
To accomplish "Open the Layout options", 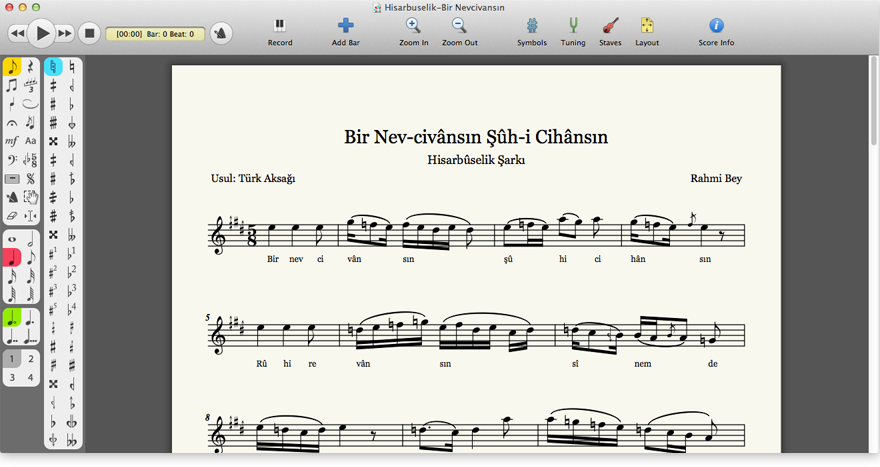I will tap(647, 32).
